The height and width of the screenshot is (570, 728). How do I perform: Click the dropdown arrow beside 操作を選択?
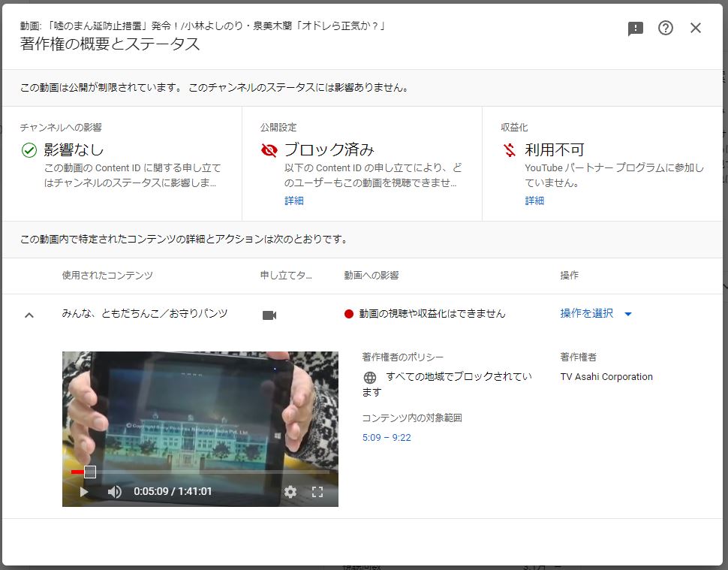628,314
